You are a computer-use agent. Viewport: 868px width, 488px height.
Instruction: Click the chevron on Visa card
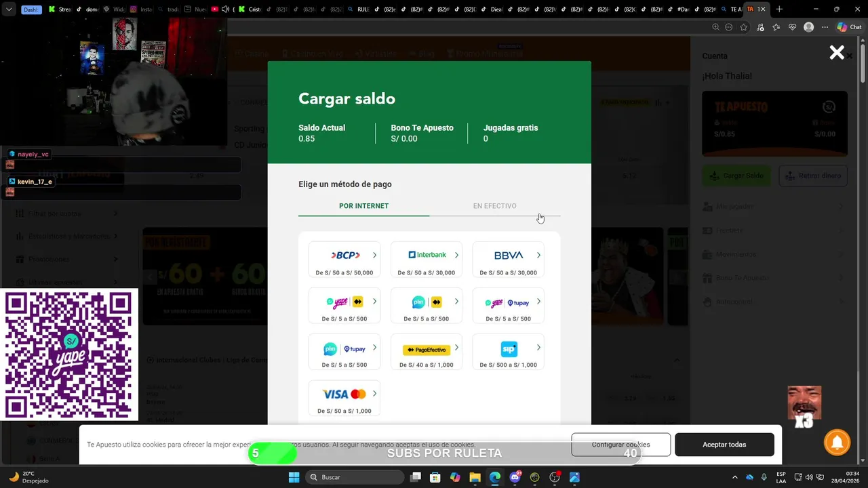pyautogui.click(x=374, y=394)
